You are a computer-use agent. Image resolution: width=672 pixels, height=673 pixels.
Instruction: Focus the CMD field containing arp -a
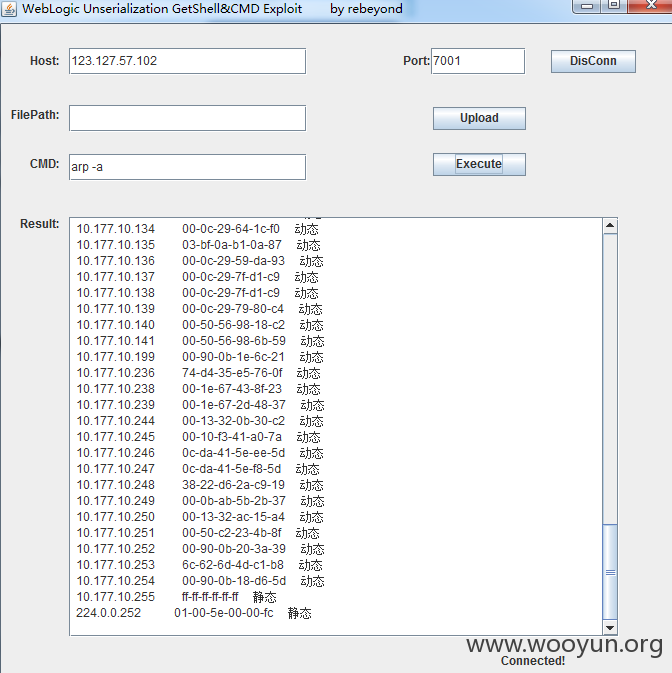188,167
